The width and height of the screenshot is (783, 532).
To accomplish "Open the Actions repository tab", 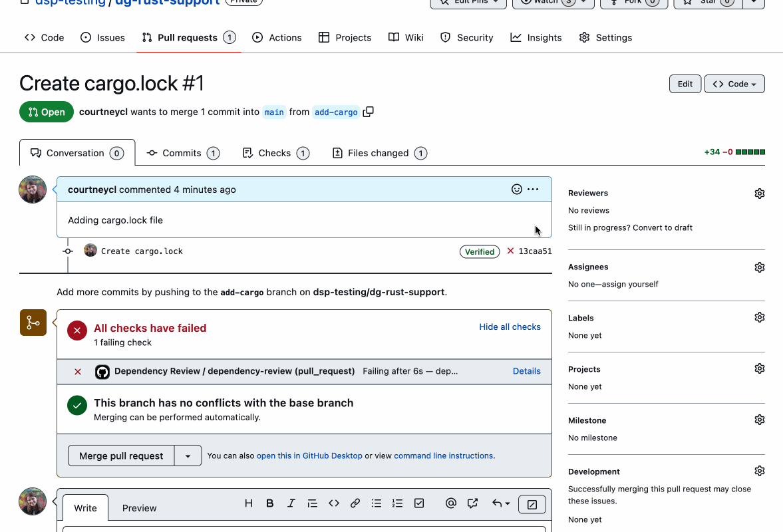I will coord(277,38).
